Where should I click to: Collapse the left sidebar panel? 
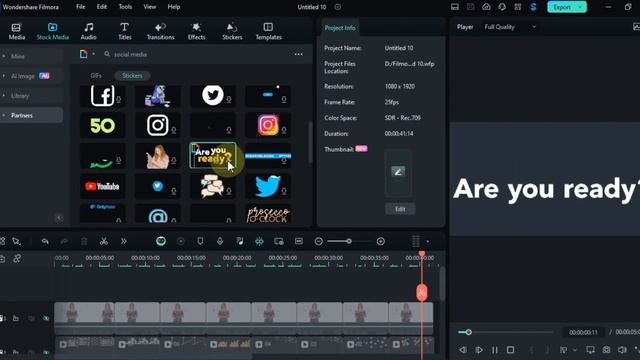click(59, 218)
